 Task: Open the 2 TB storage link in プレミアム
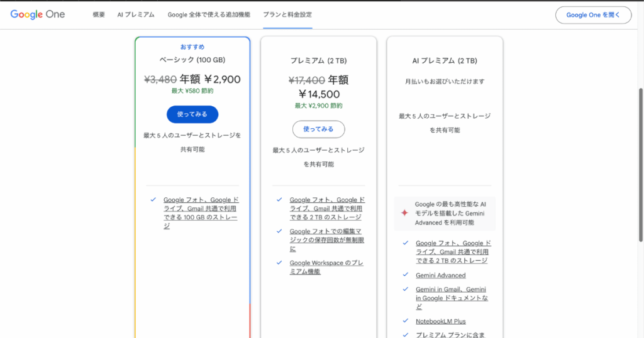(327, 209)
